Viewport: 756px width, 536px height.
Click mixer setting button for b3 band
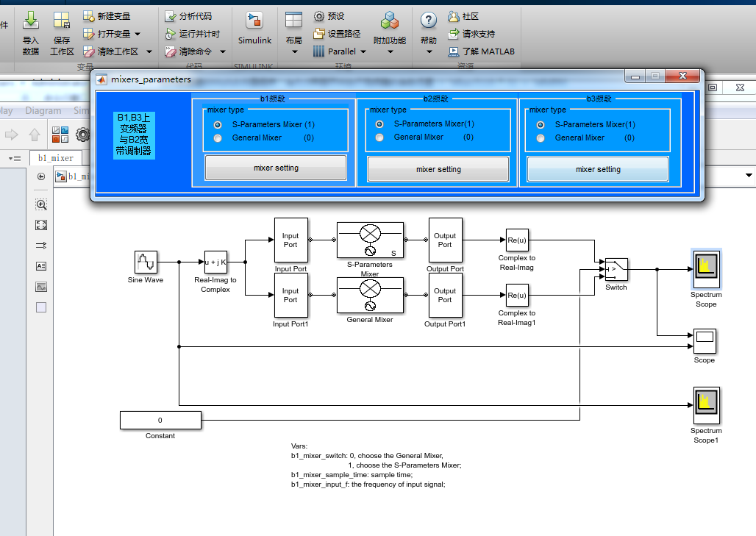(598, 169)
